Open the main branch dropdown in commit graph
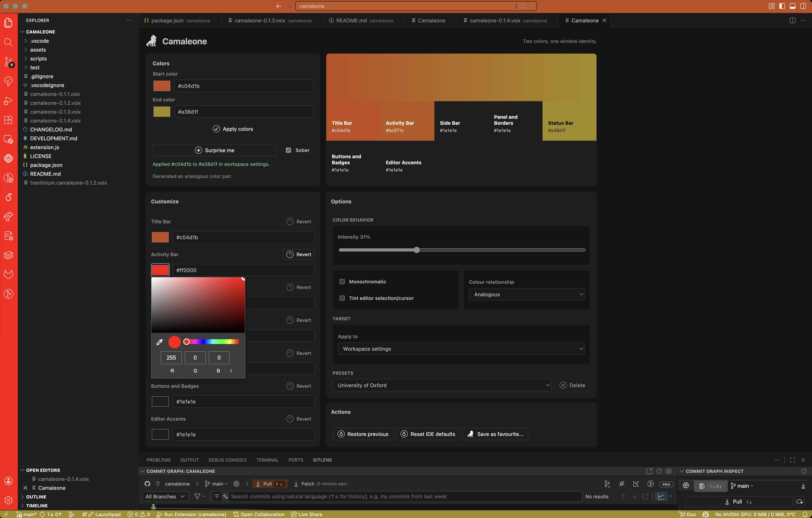Image resolution: width=812 pixels, height=518 pixels. (216, 484)
